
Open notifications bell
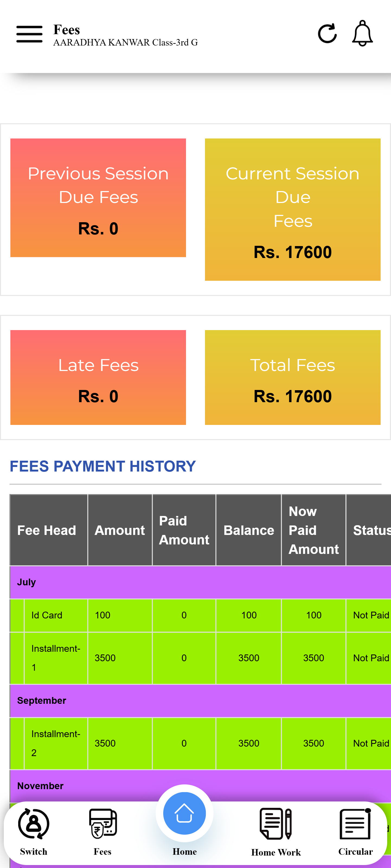pos(362,34)
